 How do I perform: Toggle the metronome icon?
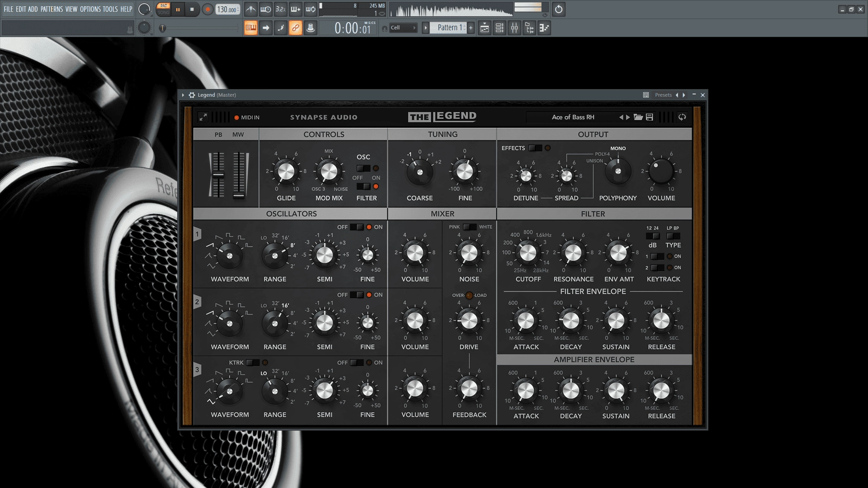250,9
